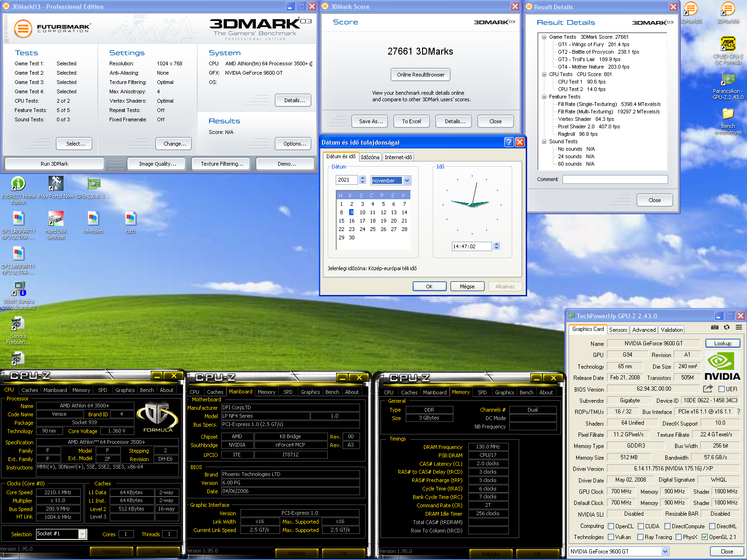Click the year 2021 stepper arrows

[x=362, y=180]
